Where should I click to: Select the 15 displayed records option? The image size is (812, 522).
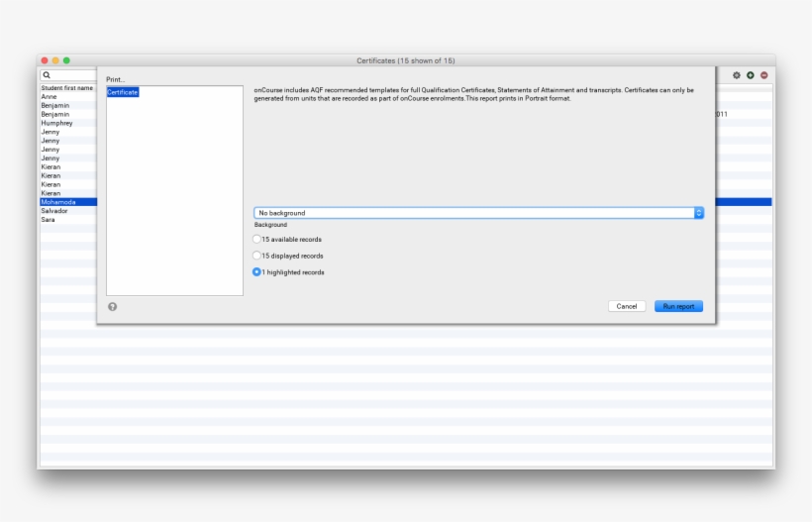[257, 256]
